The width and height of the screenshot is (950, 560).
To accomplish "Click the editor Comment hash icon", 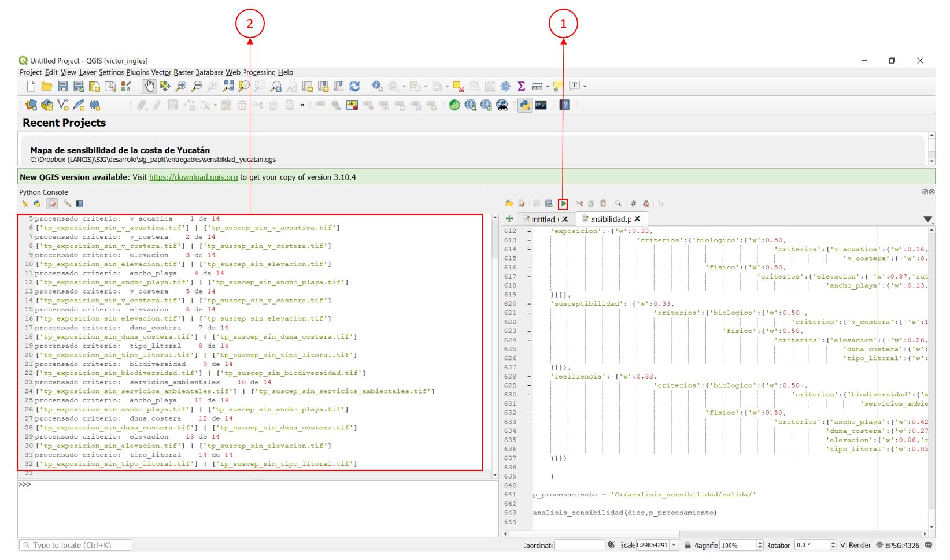I will pos(633,203).
